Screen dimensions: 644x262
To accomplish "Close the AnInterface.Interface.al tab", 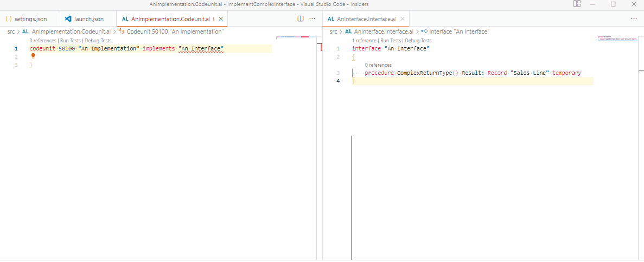I will tap(403, 19).
